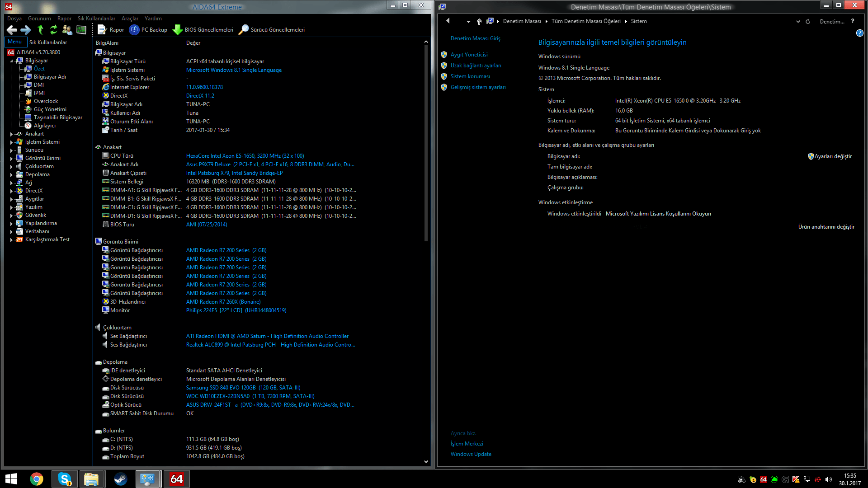The height and width of the screenshot is (488, 868).
Task: Expand the Anakart tree node
Action: click(x=11, y=134)
